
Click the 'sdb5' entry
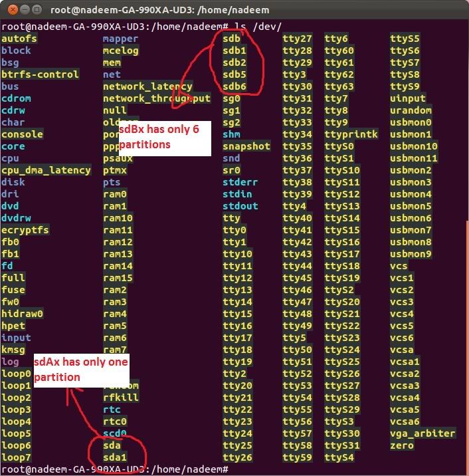pyautogui.click(x=234, y=74)
